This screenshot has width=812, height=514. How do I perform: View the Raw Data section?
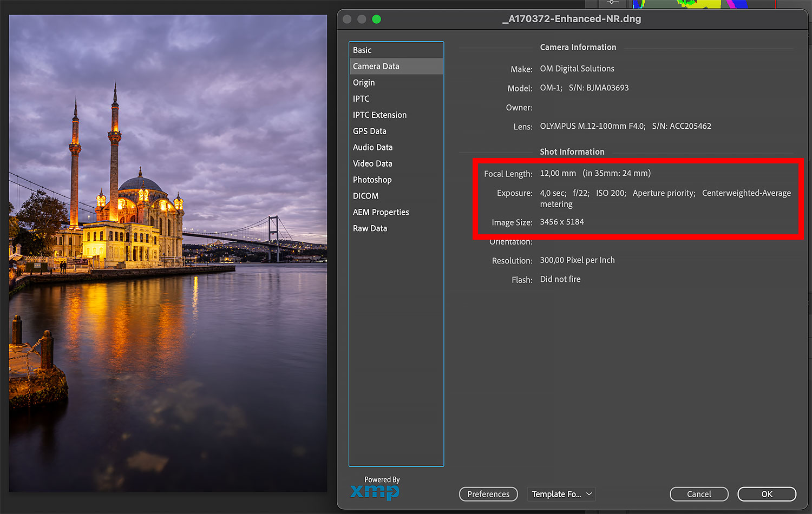370,229
